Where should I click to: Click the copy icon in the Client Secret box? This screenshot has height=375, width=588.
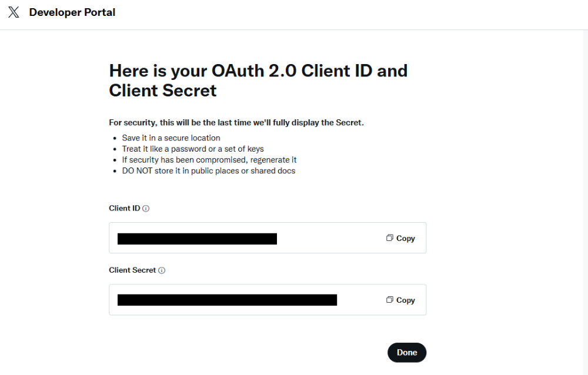tap(389, 300)
